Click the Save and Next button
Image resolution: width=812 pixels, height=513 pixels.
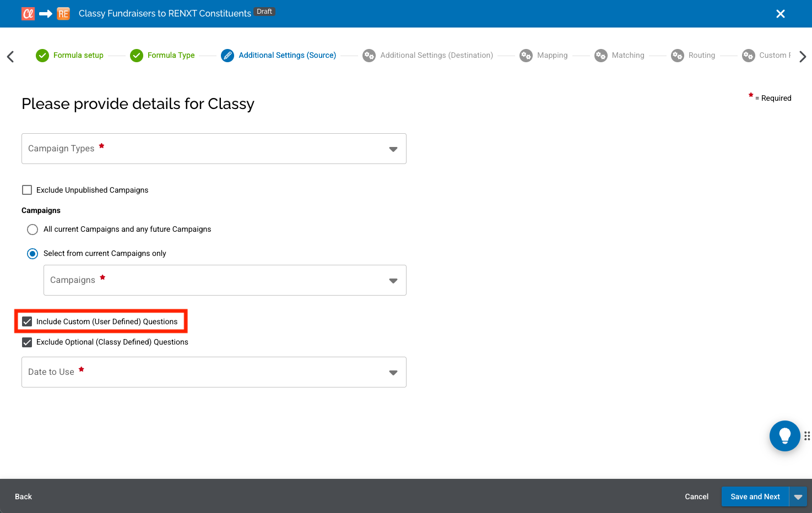pyautogui.click(x=755, y=496)
